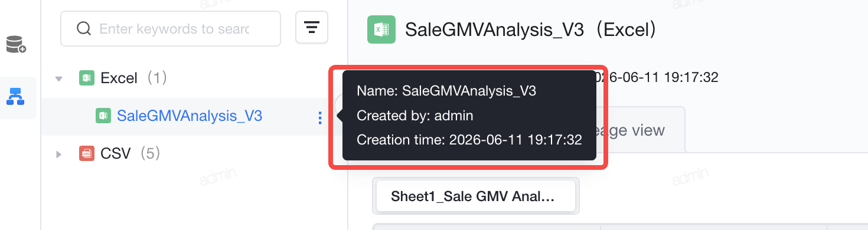Click the magnifier icon in search box
The image size is (868, 230).
click(84, 28)
